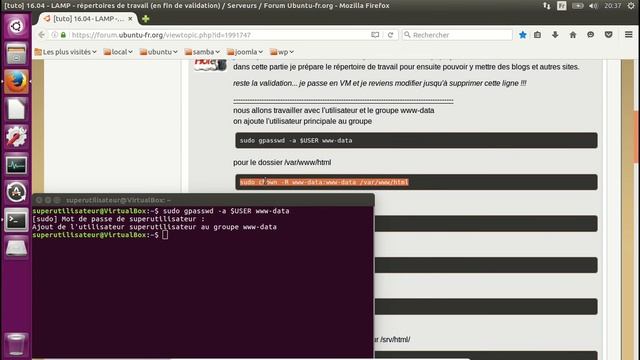Click text 'pour le dossier /var/www/html'
This screenshot has width=640, height=360.
[282, 162]
